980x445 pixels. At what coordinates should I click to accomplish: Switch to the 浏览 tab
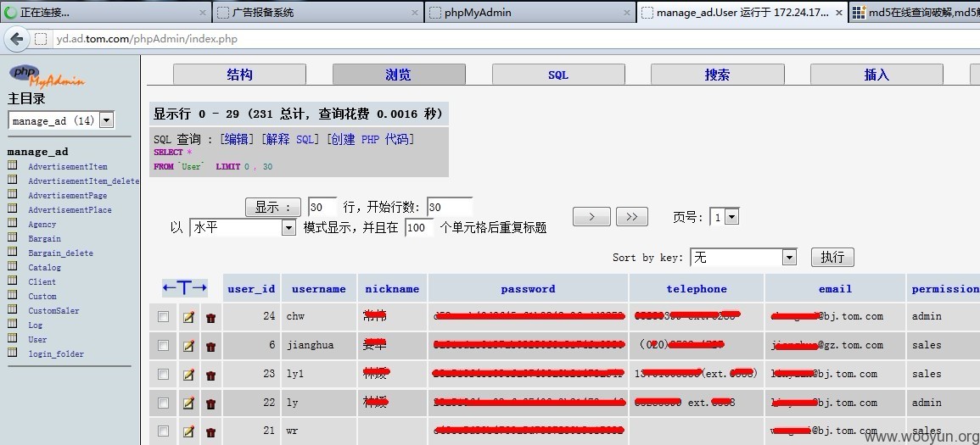[x=399, y=75]
